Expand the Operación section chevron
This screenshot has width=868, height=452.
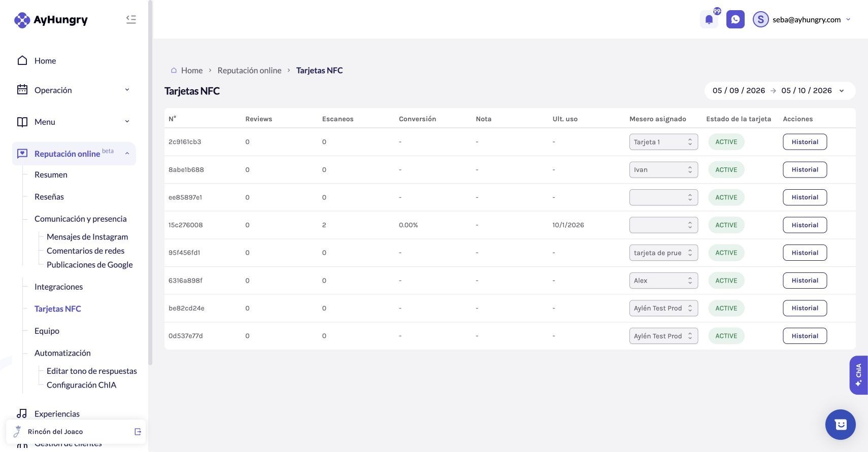[127, 90]
